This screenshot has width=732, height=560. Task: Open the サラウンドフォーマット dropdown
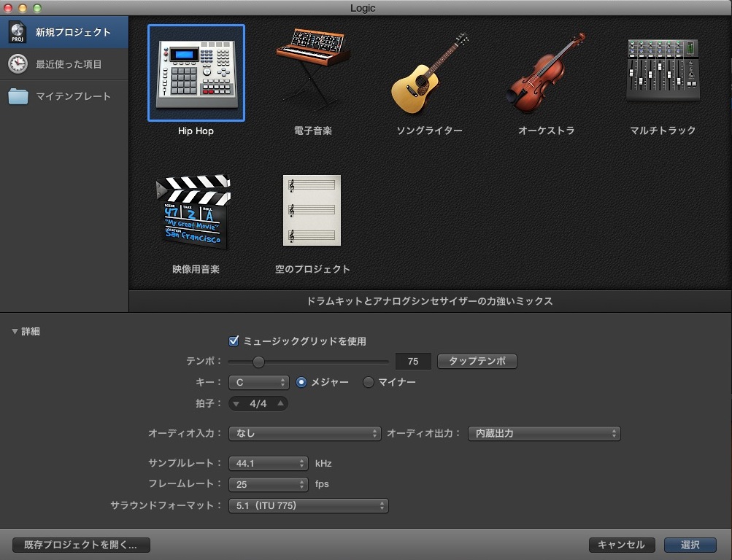[x=309, y=505]
